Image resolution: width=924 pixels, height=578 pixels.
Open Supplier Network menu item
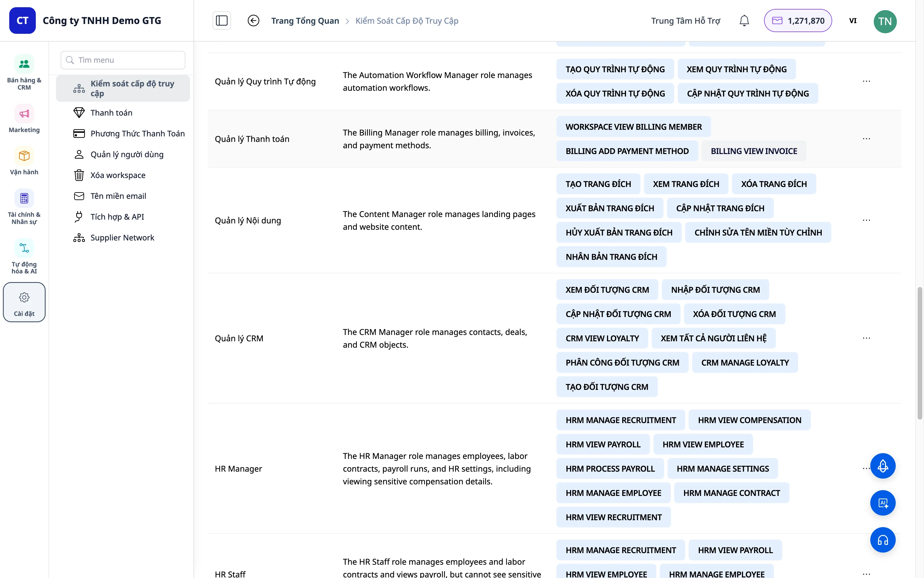[123, 238]
